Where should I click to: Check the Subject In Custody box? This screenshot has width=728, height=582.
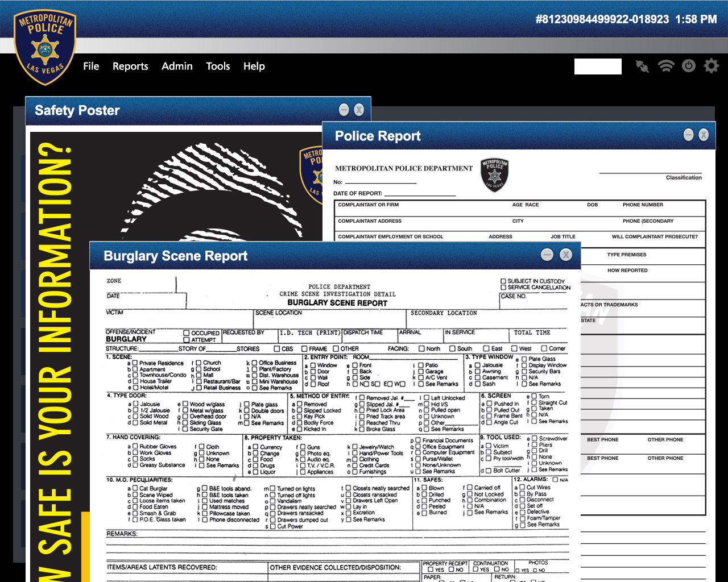click(503, 281)
